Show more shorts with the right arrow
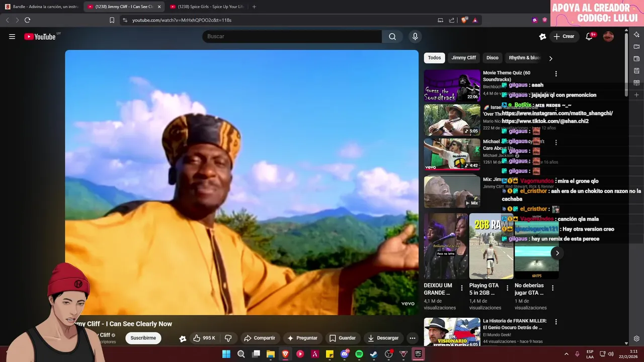Screen dimensions: 644x362 pyautogui.click(x=557, y=253)
